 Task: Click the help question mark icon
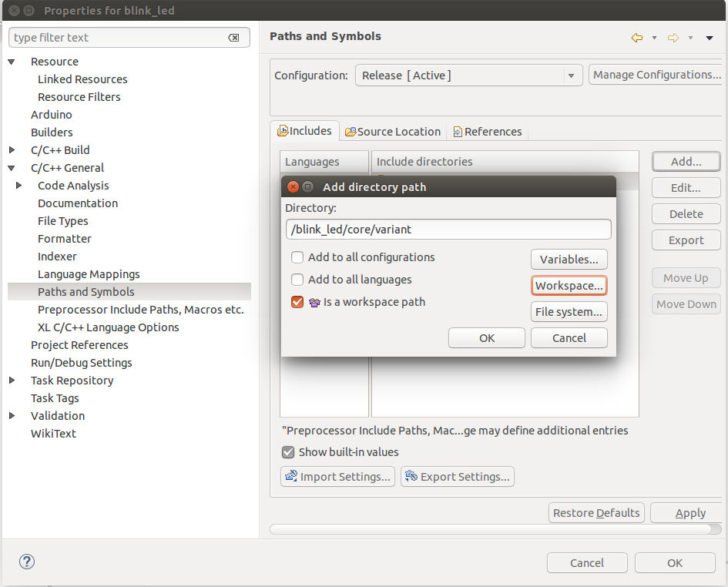[x=27, y=562]
